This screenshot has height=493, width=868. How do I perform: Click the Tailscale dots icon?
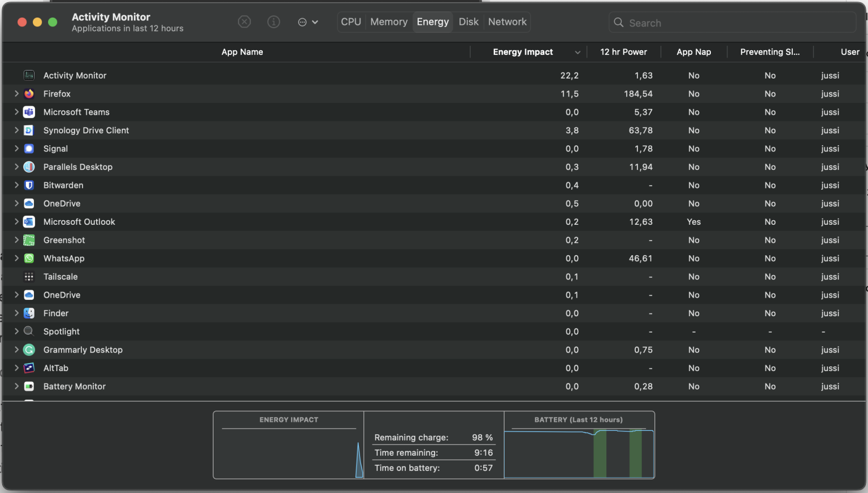click(29, 277)
